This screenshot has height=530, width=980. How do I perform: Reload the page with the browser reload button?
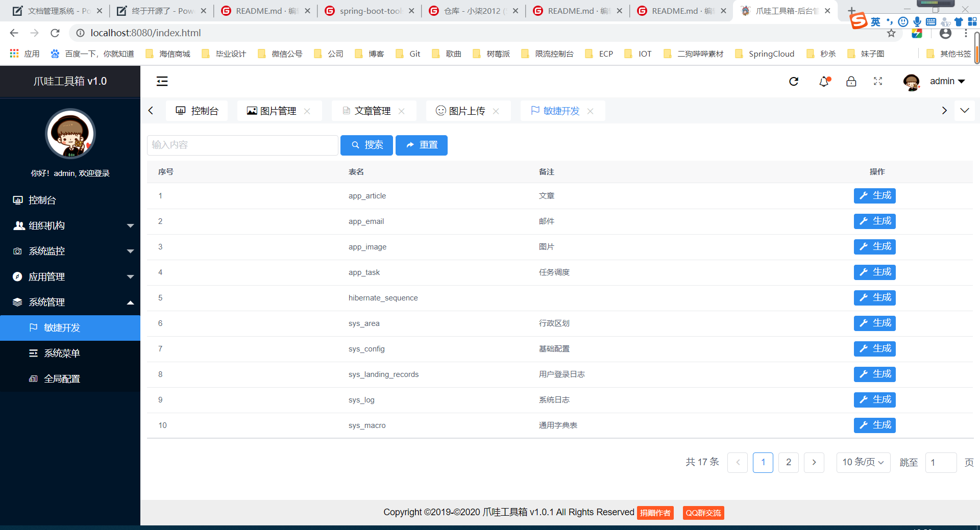pyautogui.click(x=55, y=33)
